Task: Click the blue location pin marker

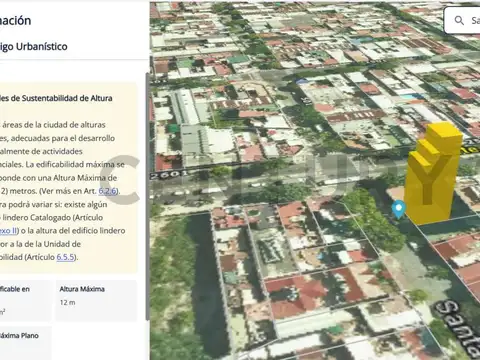Action: [398, 209]
